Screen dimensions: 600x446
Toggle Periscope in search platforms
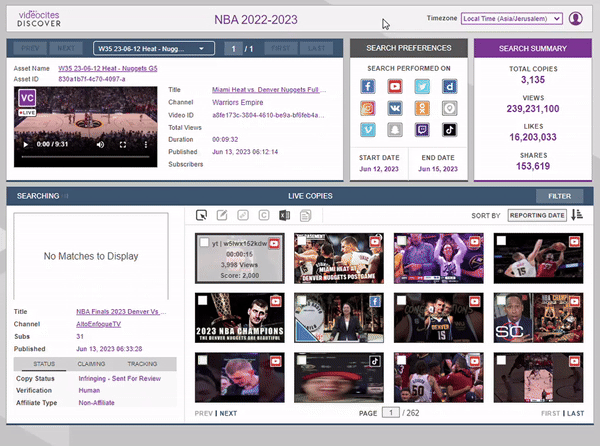450,108
